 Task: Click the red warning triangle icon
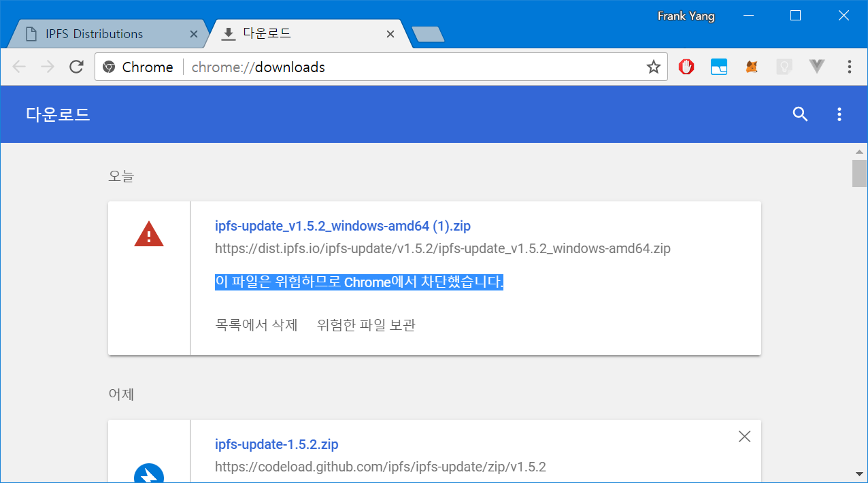(x=149, y=234)
